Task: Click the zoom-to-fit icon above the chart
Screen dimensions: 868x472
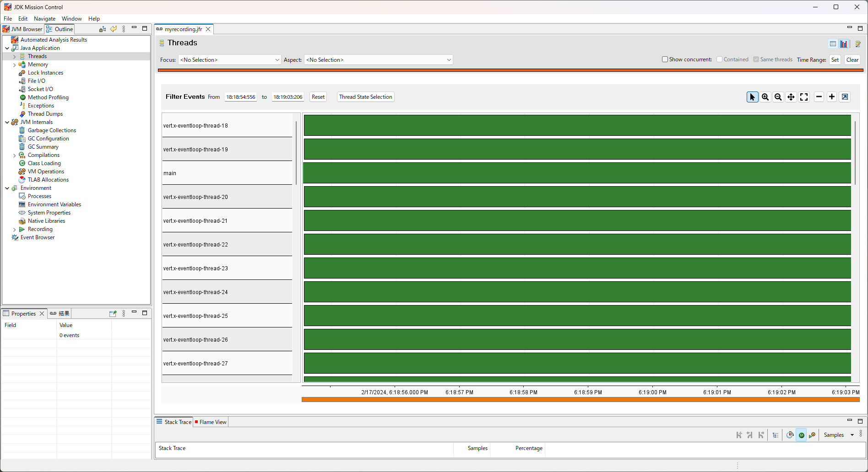Action: click(803, 97)
